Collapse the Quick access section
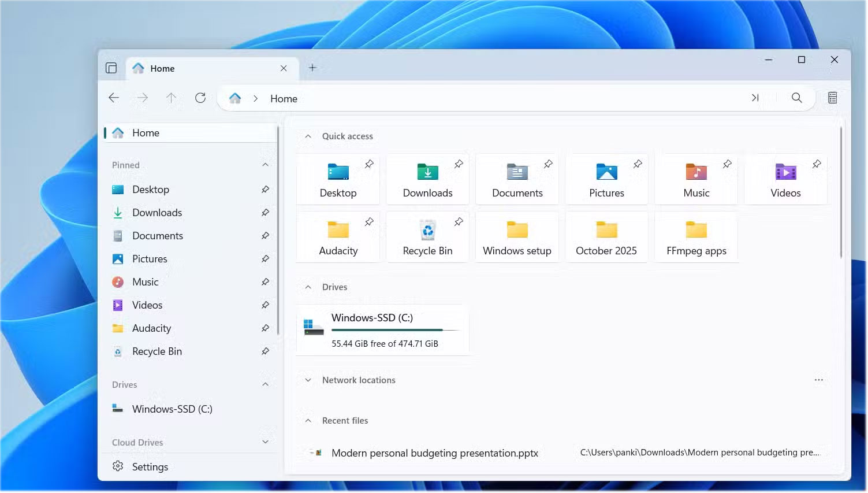The height and width of the screenshot is (493, 868). point(307,136)
